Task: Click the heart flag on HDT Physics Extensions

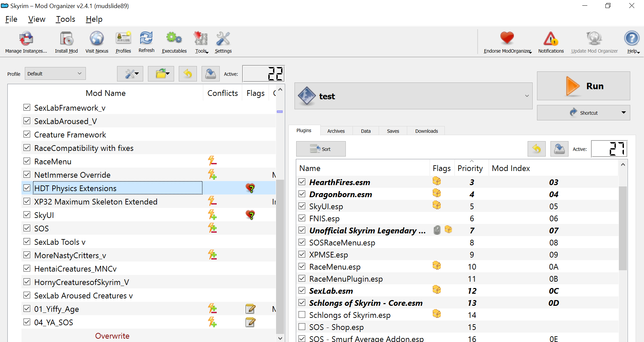Action: click(250, 188)
